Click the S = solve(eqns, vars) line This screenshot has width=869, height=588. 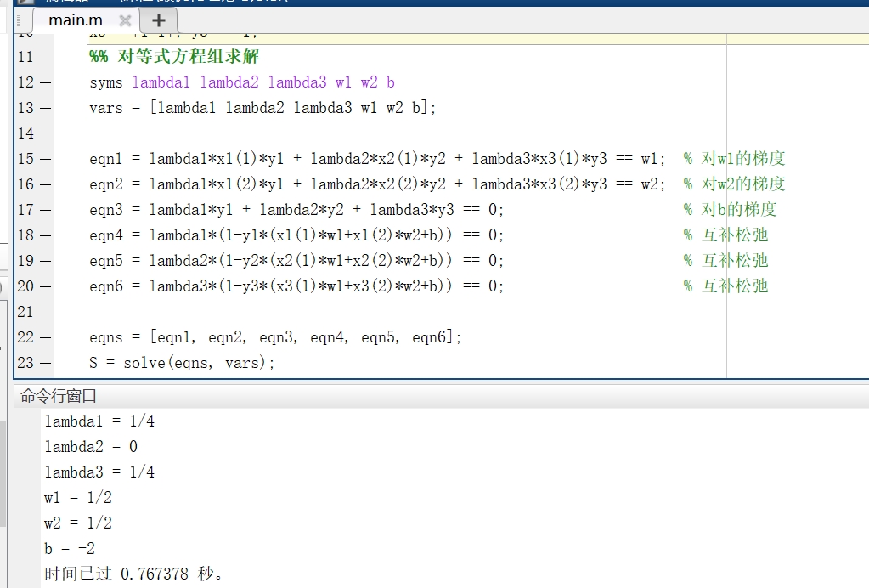(x=183, y=363)
